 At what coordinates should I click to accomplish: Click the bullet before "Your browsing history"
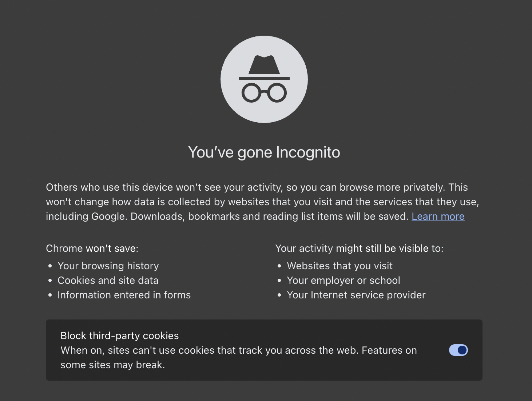point(50,266)
